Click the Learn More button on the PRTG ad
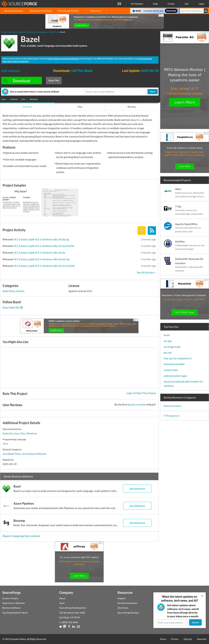The image size is (209, 644). (x=185, y=102)
